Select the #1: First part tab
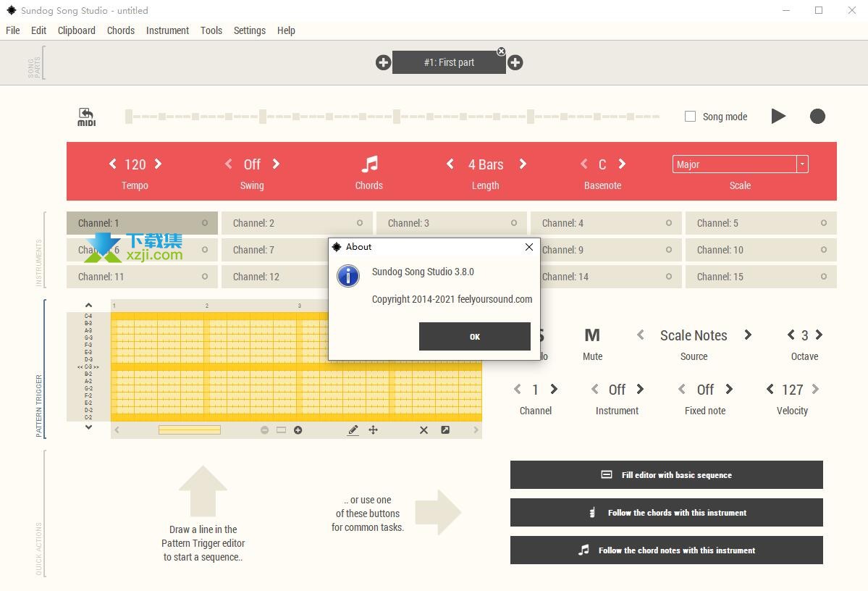Screen dimensions: 868x591 point(448,62)
